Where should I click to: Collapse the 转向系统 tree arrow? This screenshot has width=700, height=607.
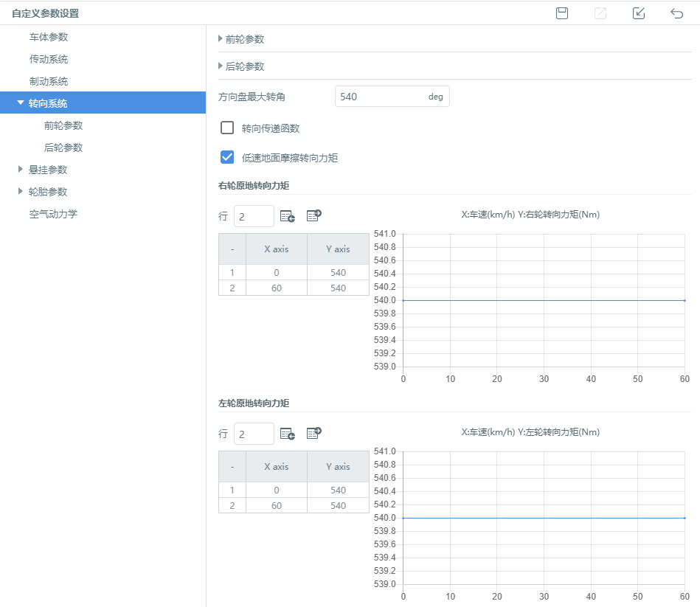tap(21, 103)
